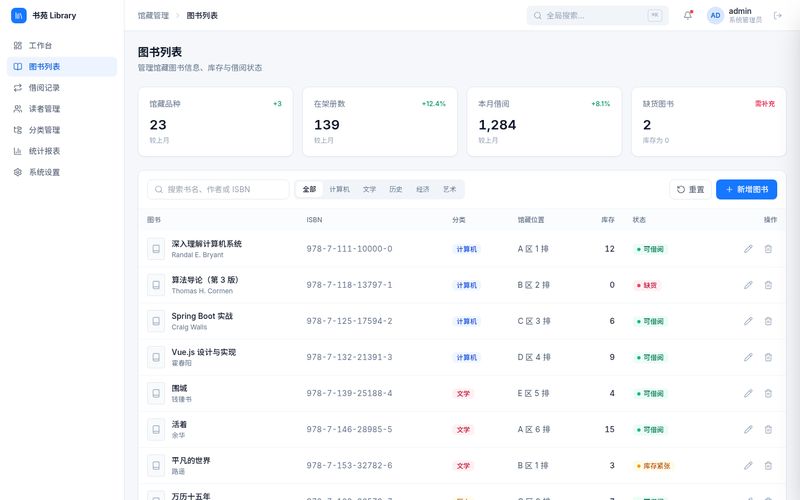Click the book cover icon for 围城
800x500 pixels.
coord(156,393)
